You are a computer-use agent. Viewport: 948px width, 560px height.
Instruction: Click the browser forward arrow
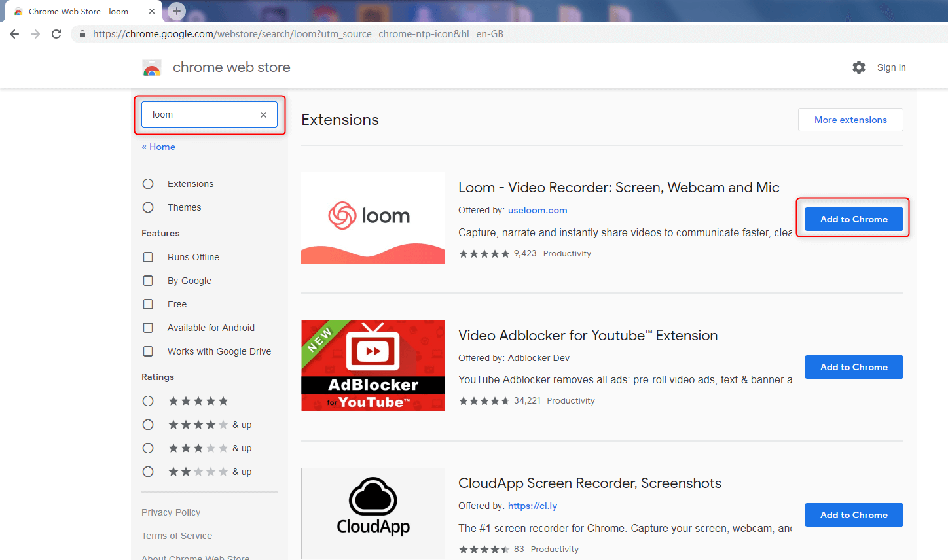(35, 34)
